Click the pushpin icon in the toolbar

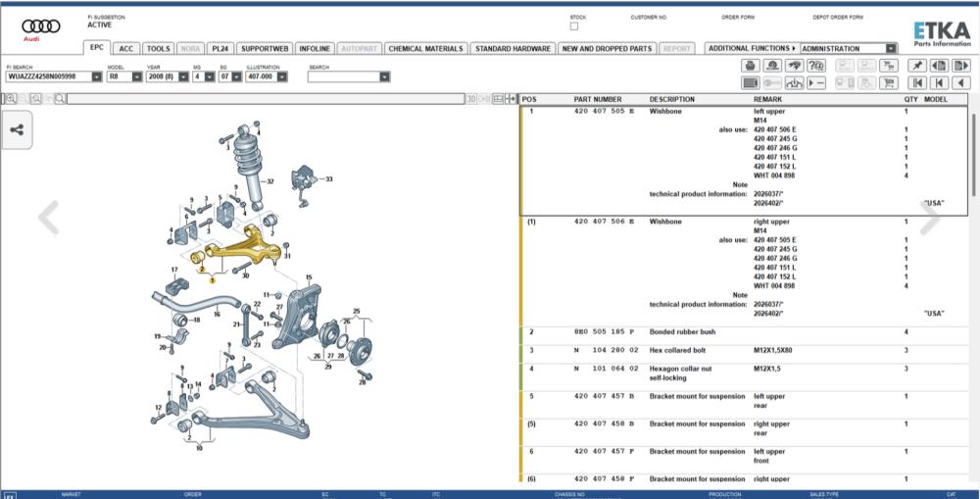tap(917, 66)
